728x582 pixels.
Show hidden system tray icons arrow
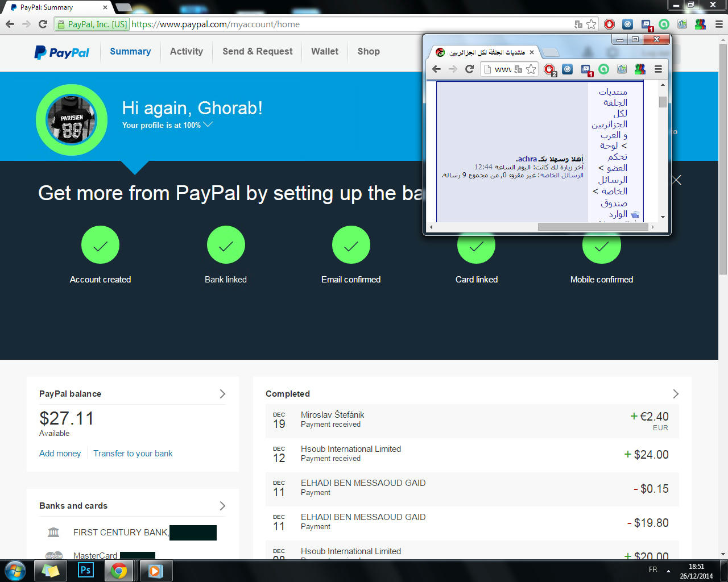tap(668, 570)
